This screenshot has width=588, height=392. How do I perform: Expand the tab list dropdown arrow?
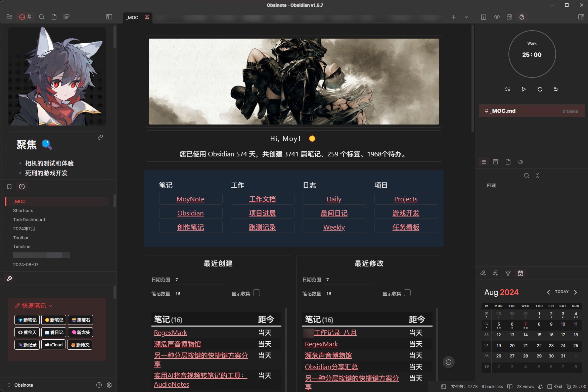(466, 17)
